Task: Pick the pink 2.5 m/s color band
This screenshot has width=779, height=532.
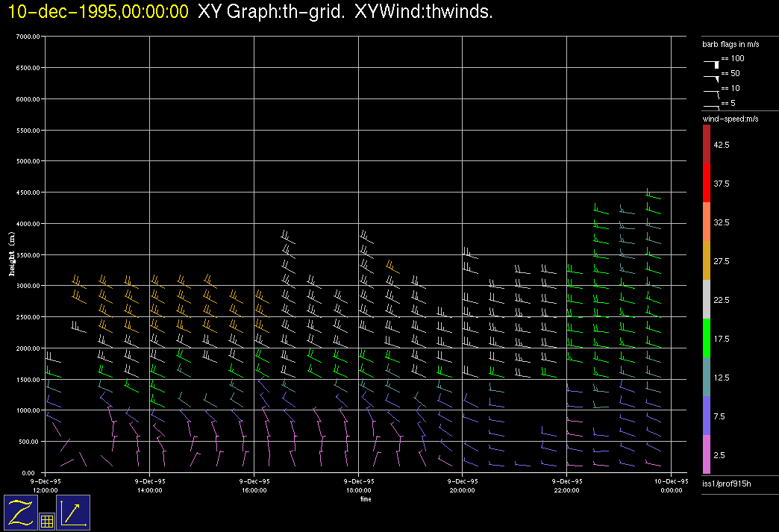Action: click(707, 454)
